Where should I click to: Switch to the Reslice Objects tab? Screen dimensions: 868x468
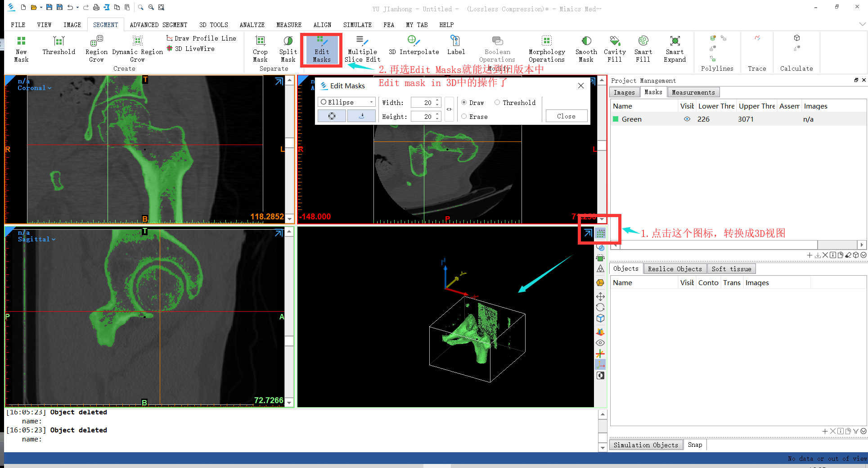pos(675,269)
